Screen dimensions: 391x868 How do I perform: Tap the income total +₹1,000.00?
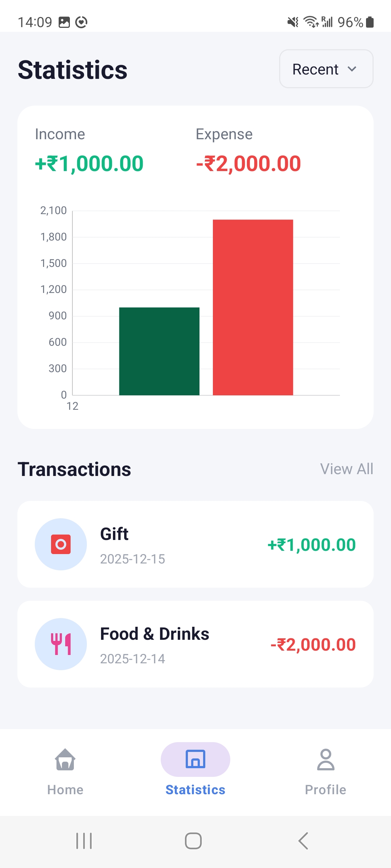(x=89, y=163)
